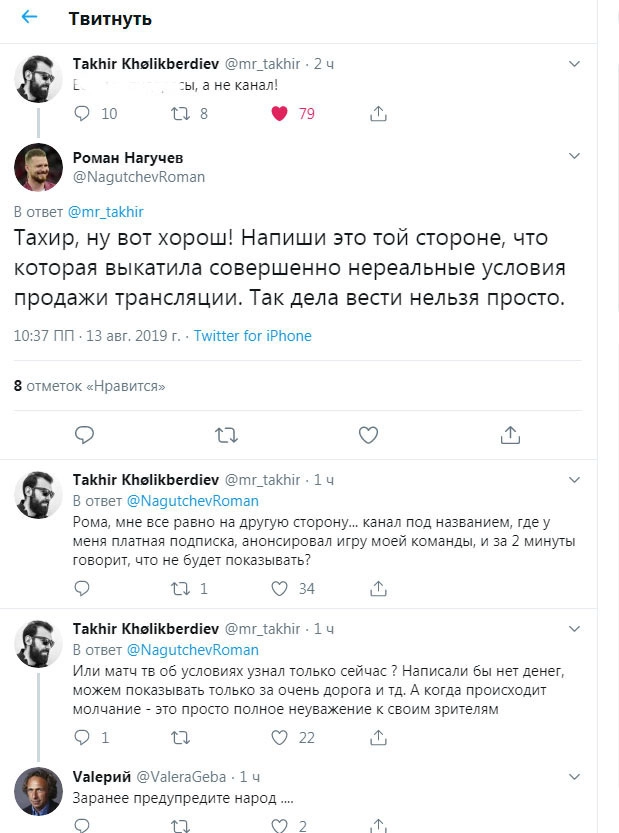619x833 pixels.
Task: Expand menu chevron on Roman Nagutchev tweet
Action: [574, 157]
